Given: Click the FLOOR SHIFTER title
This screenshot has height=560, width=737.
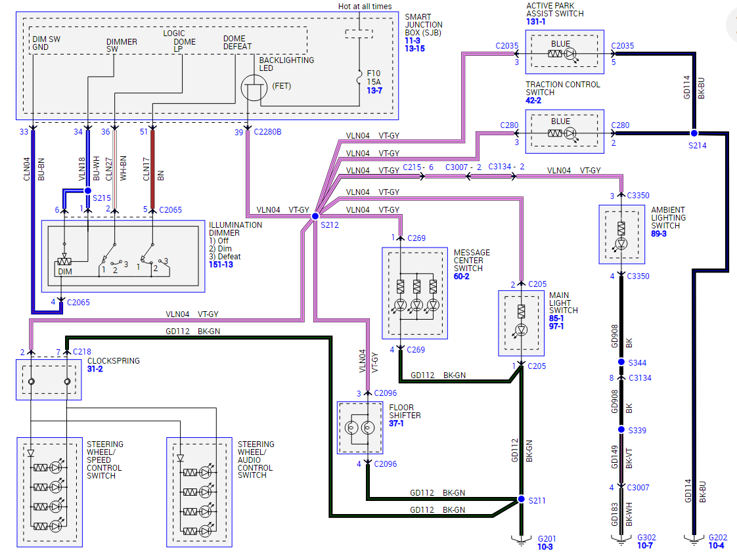Looking at the screenshot, I should 405,412.
